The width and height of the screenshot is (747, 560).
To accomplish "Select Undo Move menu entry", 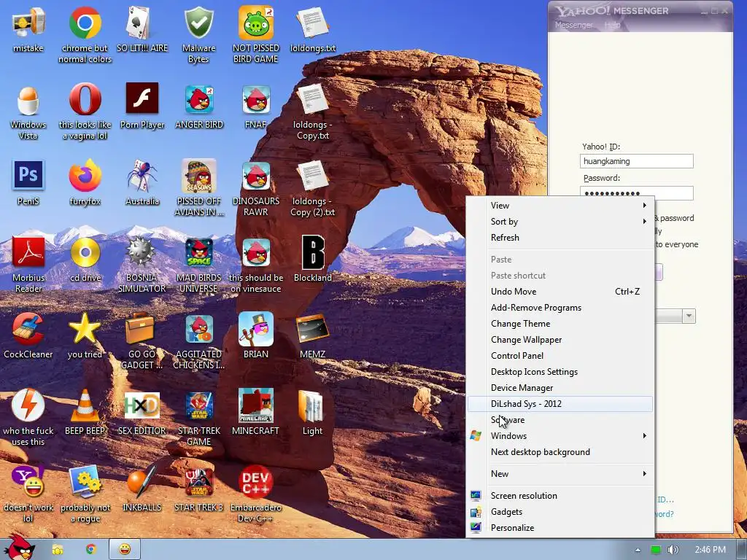I will point(560,292).
